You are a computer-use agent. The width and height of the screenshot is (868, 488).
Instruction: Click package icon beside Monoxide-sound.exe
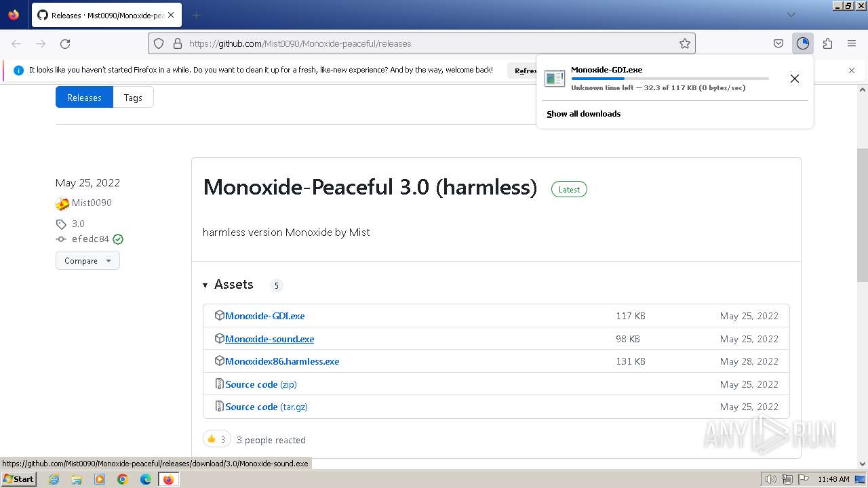click(x=219, y=338)
